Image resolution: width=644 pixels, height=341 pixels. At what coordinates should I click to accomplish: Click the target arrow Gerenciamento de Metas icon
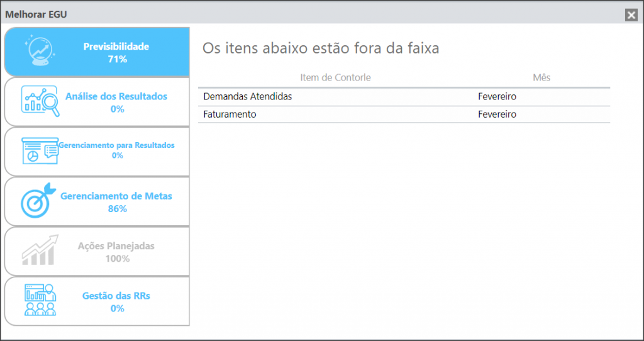[x=38, y=201]
